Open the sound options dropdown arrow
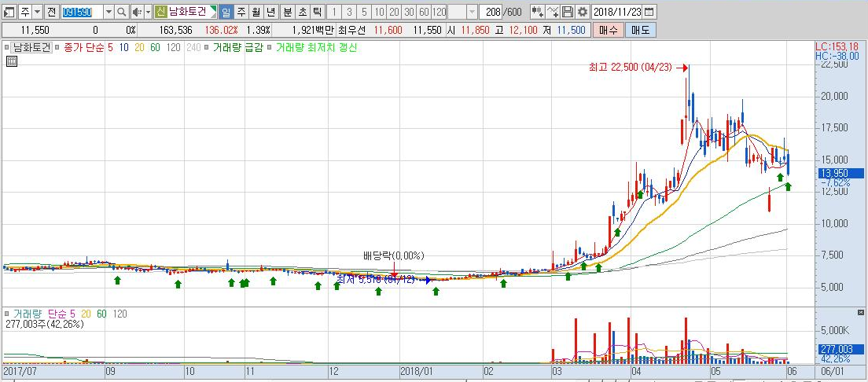This screenshot has height=382, width=868. [148, 12]
